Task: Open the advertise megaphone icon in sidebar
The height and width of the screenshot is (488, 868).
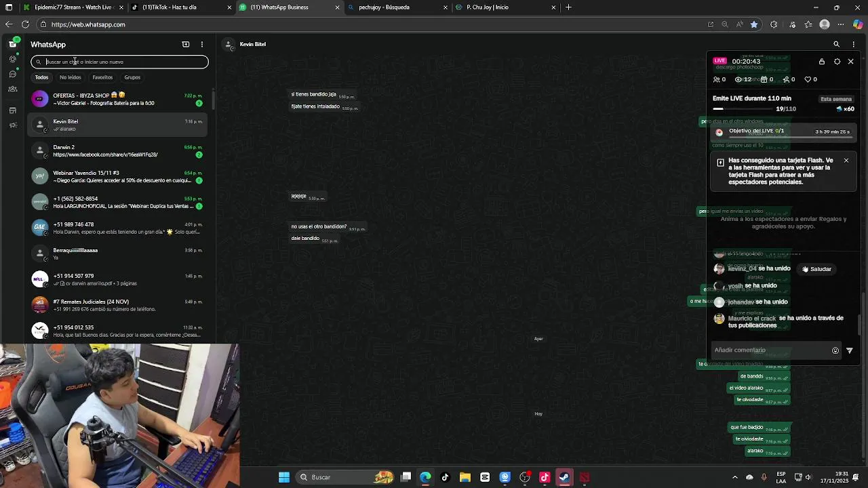Action: click(12, 125)
